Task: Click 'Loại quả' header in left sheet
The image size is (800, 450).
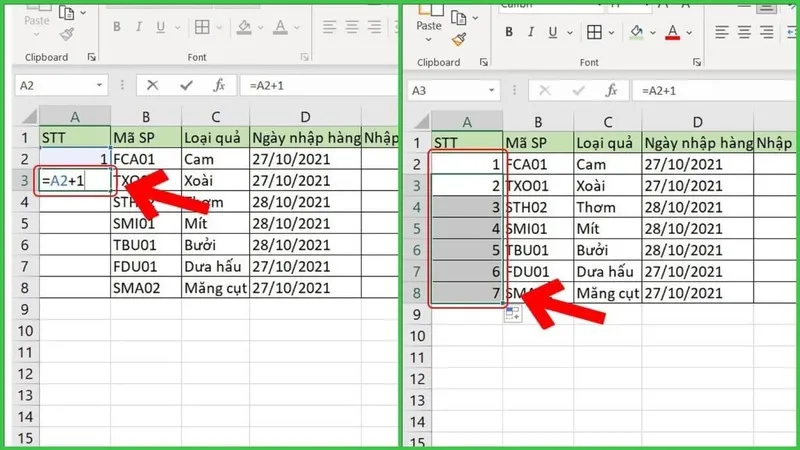Action: 215,138
